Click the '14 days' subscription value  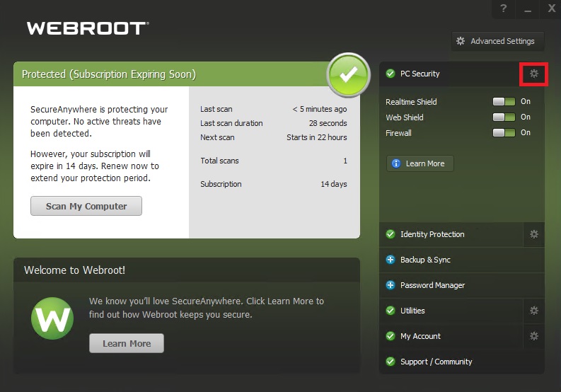pos(334,184)
